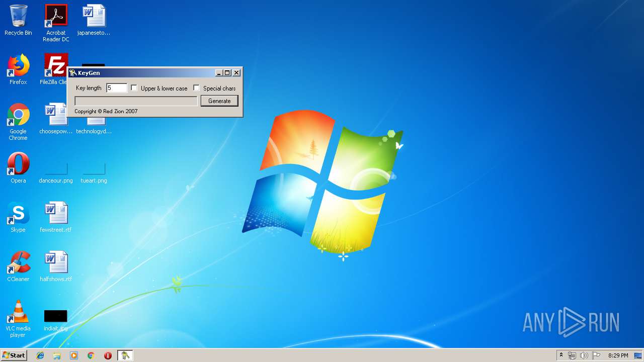Open Opera from the taskbar
The width and height of the screenshot is (644, 362).
click(108, 355)
